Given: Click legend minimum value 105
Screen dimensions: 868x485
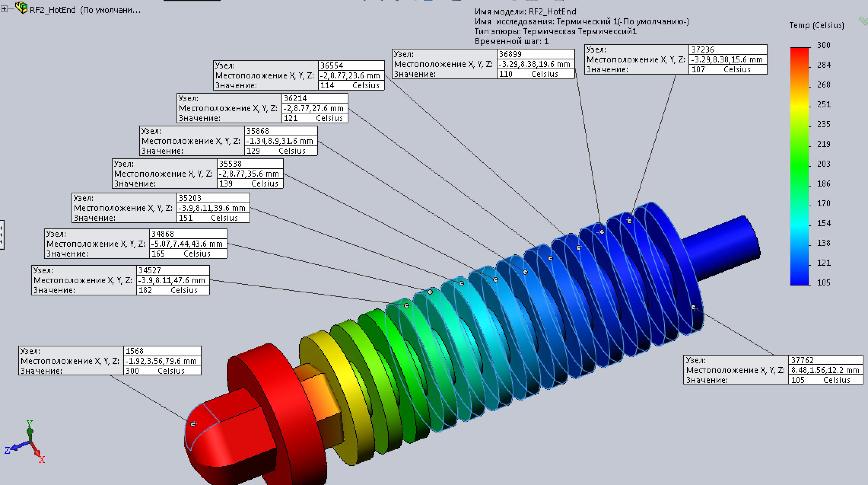Looking at the screenshot, I should pyautogui.click(x=823, y=282).
